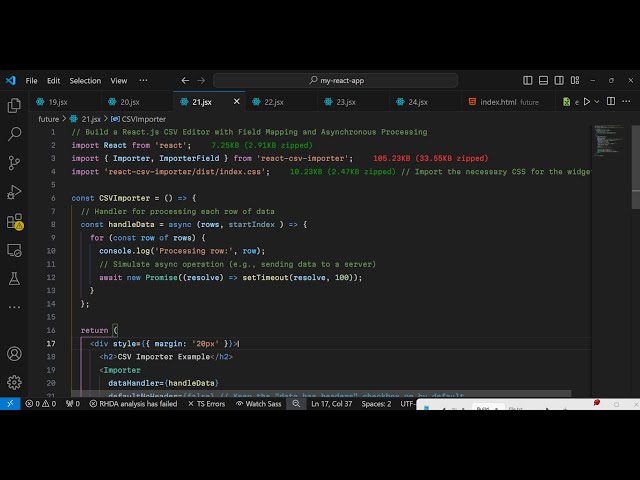640x480 pixels.
Task: Open the Selection menu
Action: (85, 80)
